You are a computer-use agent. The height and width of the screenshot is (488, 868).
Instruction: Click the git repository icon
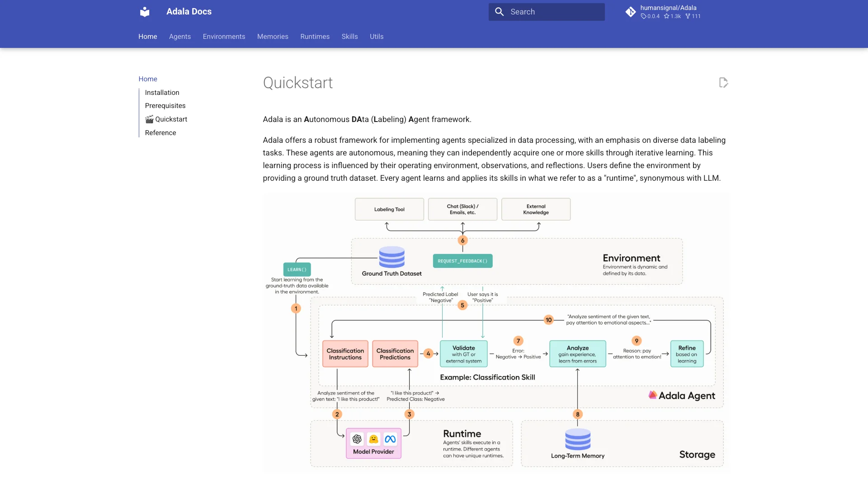(631, 12)
